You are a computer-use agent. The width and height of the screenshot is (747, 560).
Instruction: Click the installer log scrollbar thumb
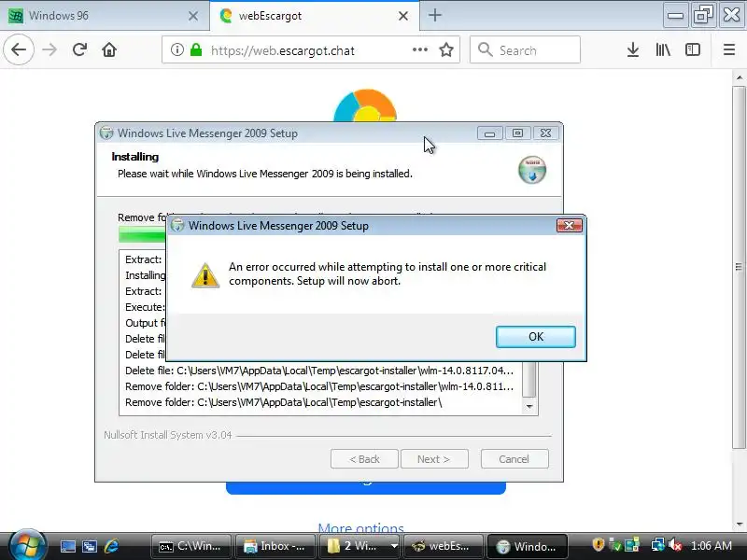click(x=529, y=379)
